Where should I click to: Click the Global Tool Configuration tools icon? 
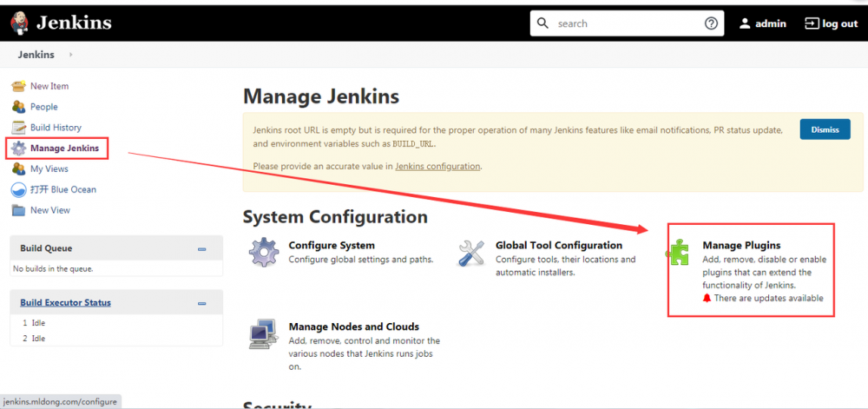471,253
